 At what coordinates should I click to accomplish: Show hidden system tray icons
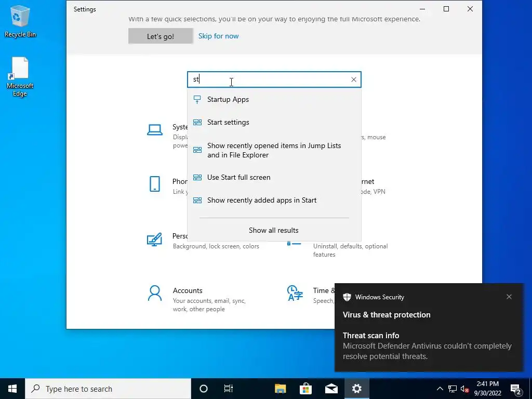tap(440, 389)
